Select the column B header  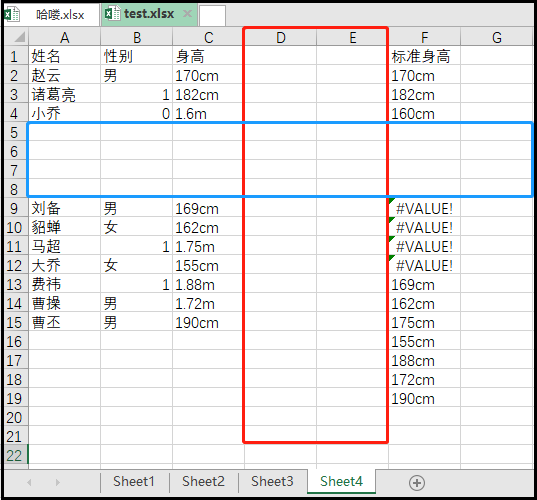(137, 37)
